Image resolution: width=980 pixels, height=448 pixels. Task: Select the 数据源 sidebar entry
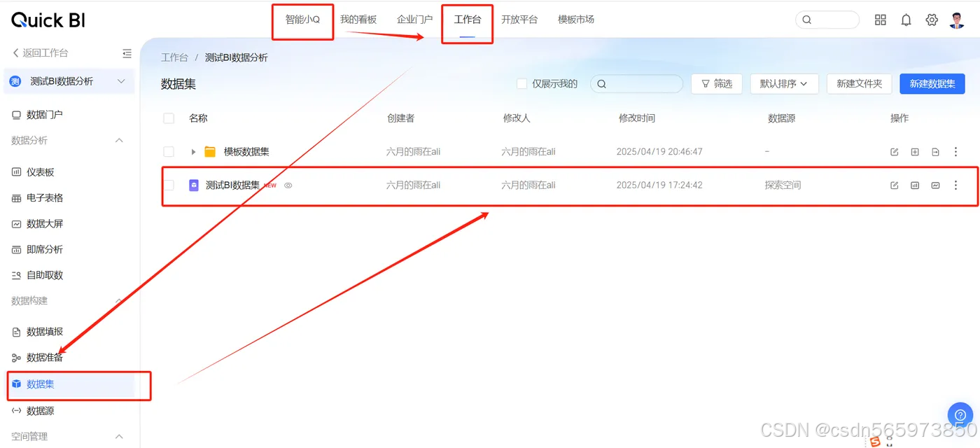[x=38, y=411]
